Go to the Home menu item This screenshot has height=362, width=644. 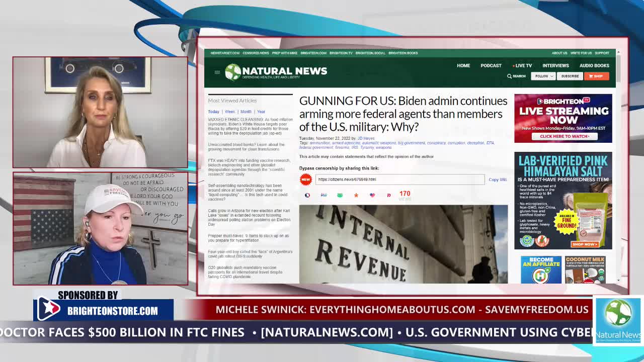463,65
